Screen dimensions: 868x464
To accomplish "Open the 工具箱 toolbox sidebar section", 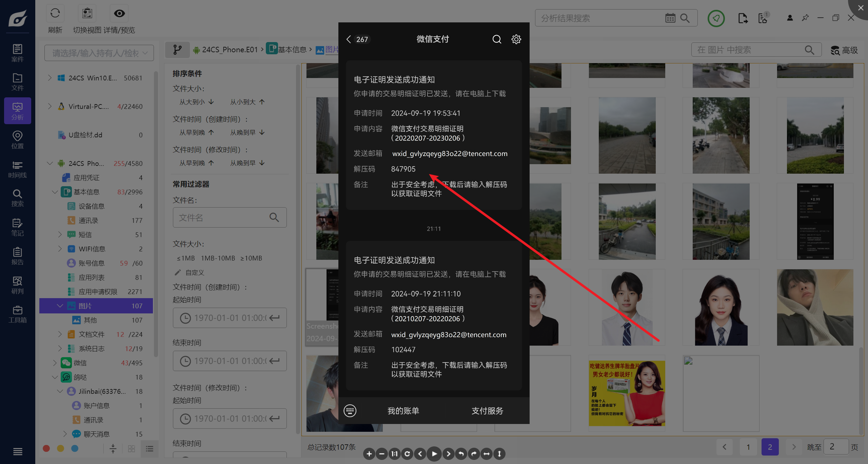I will point(17,314).
